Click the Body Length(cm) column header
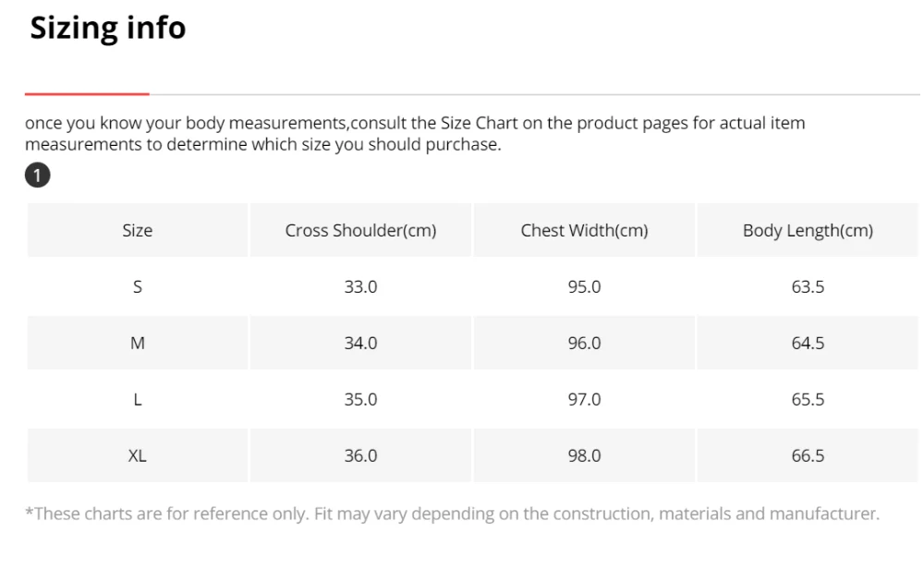Image resolution: width=924 pixels, height=581 pixels. [x=808, y=231]
